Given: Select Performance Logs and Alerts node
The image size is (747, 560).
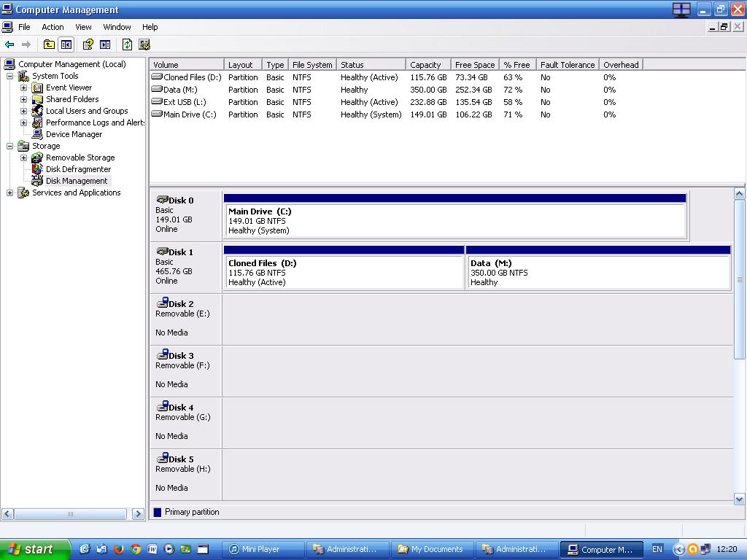Looking at the screenshot, I should pyautogui.click(x=95, y=122).
